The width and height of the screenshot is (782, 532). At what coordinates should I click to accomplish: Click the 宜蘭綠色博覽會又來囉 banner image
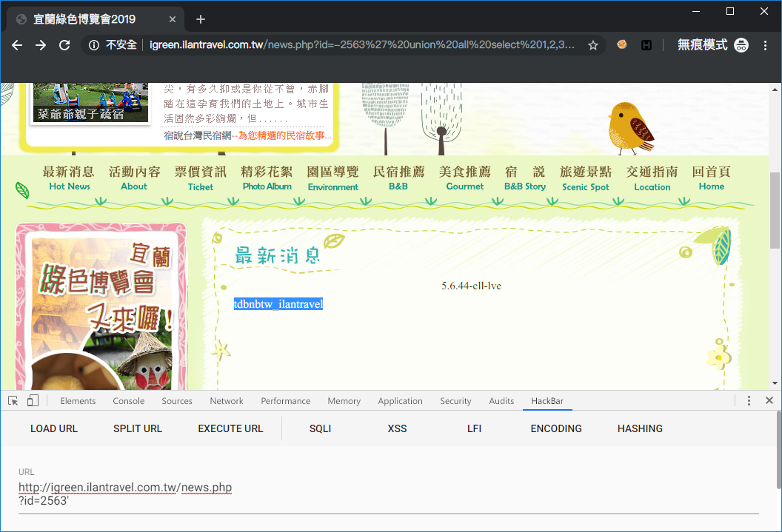tap(101, 306)
